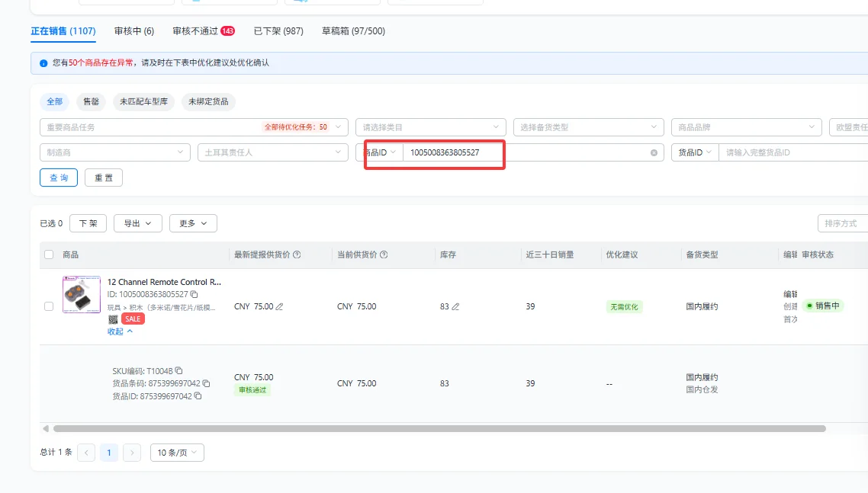This screenshot has width=868, height=493.
Task: Click the 备货类型 column header
Action: [702, 255]
